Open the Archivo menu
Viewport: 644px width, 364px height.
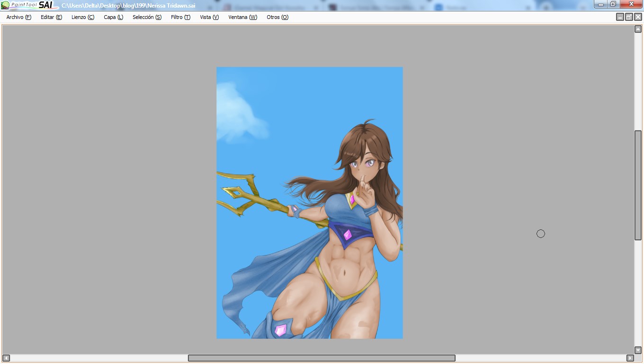click(x=19, y=17)
